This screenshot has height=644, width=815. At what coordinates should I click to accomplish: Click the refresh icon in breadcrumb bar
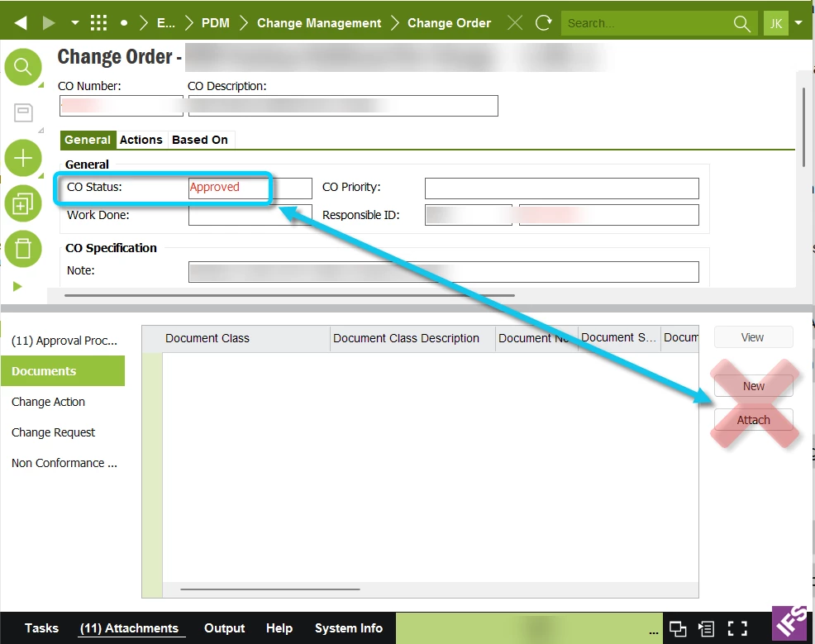point(544,23)
